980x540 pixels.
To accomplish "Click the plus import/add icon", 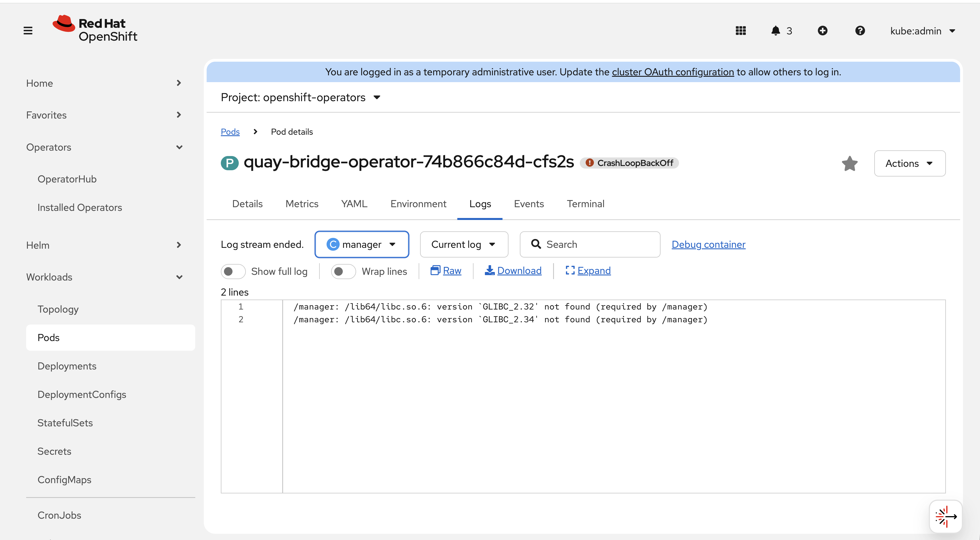I will pyautogui.click(x=822, y=30).
